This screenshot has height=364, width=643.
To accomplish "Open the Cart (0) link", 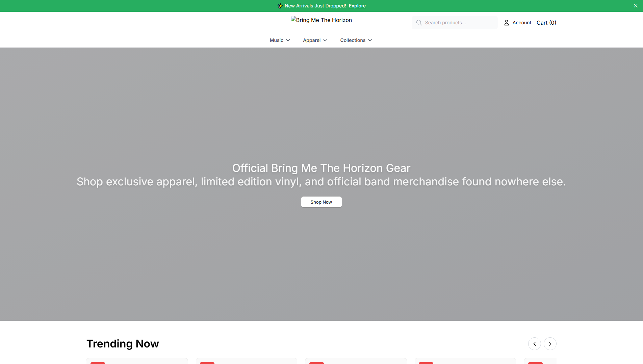I will pyautogui.click(x=546, y=23).
